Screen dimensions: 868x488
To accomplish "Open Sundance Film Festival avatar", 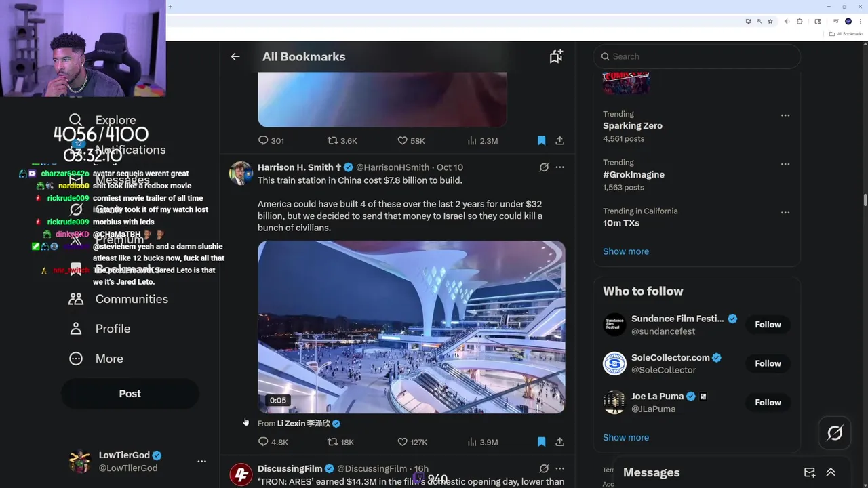I will click(x=614, y=325).
